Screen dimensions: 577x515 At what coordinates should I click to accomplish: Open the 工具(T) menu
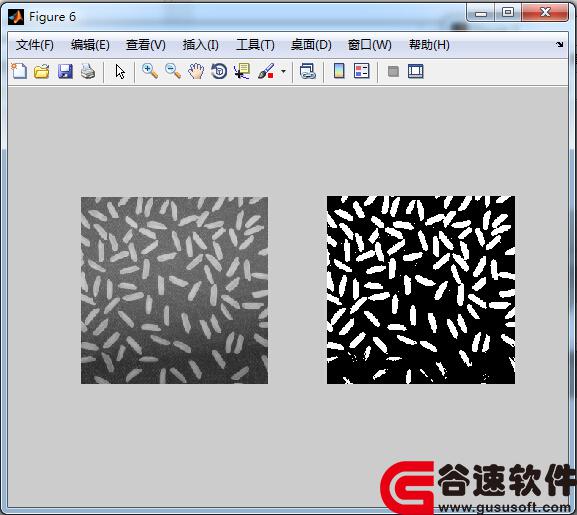pyautogui.click(x=255, y=45)
